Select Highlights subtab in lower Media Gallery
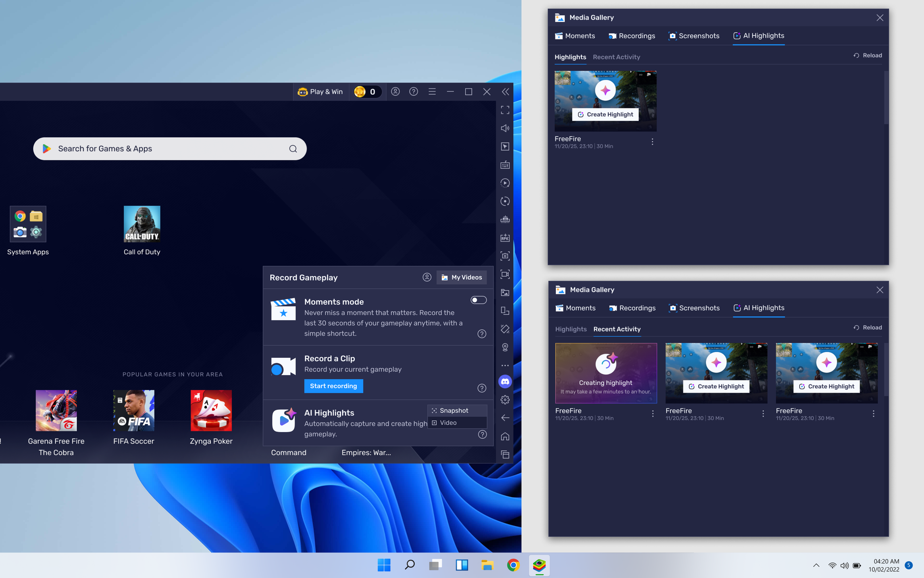 [571, 329]
